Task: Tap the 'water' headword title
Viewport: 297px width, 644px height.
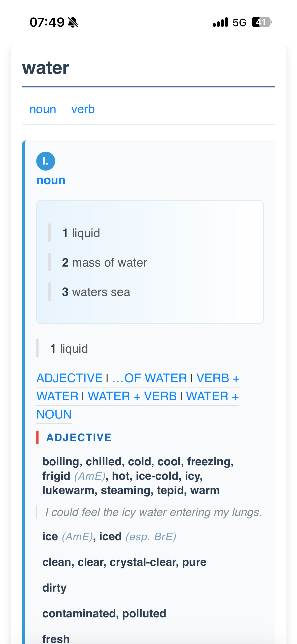Action: point(46,68)
